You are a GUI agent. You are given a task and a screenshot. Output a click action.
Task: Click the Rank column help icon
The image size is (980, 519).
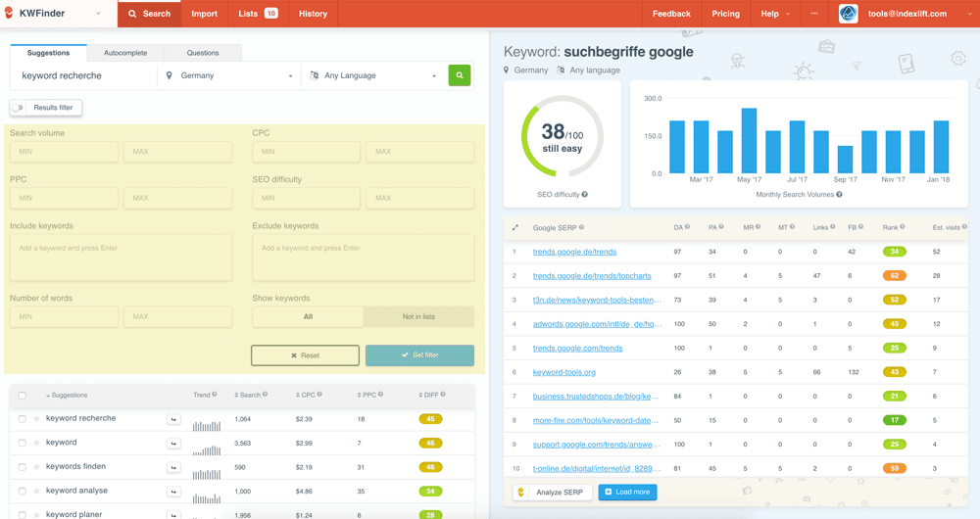903,227
